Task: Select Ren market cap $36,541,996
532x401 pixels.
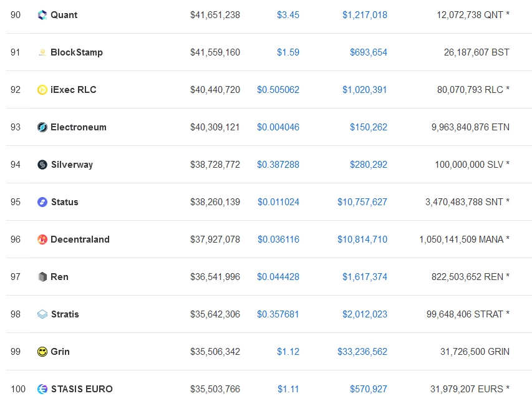Action: point(215,277)
